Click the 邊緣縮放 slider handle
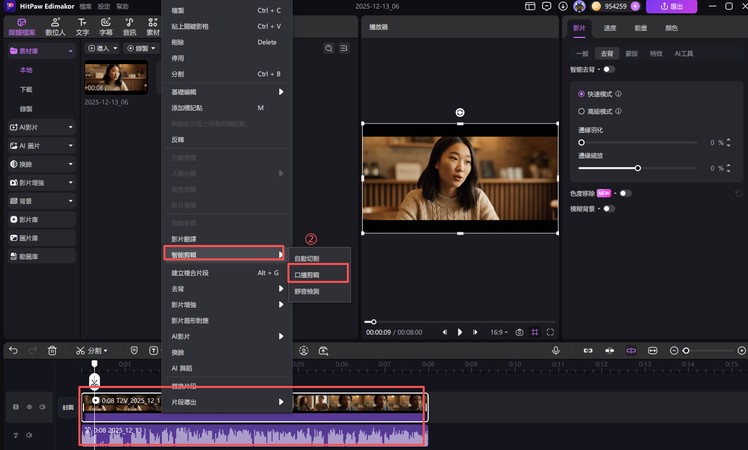This screenshot has width=748, height=450. [637, 168]
